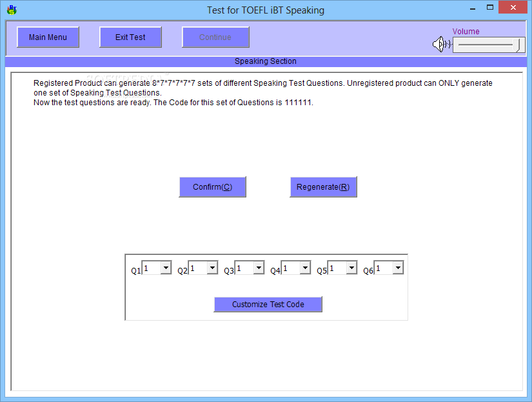Open the Q1 dropdown list
This screenshot has width=532, height=402.
point(166,268)
